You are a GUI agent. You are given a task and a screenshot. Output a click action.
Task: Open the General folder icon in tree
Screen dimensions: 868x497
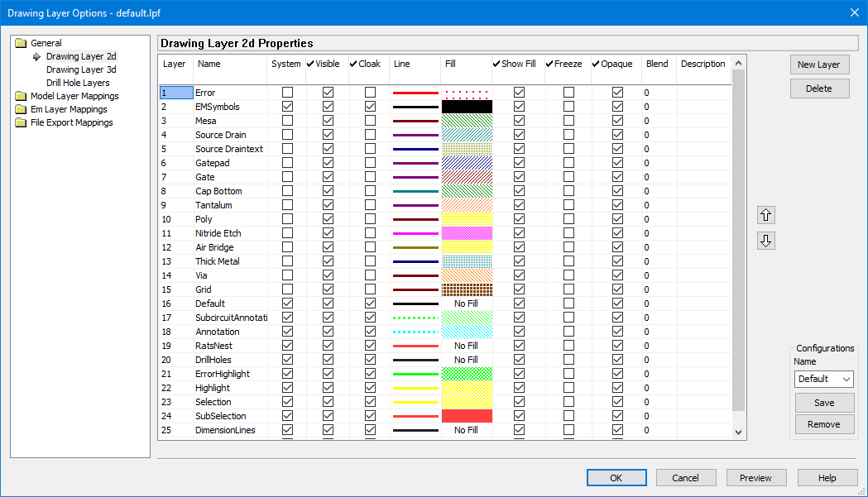click(21, 43)
